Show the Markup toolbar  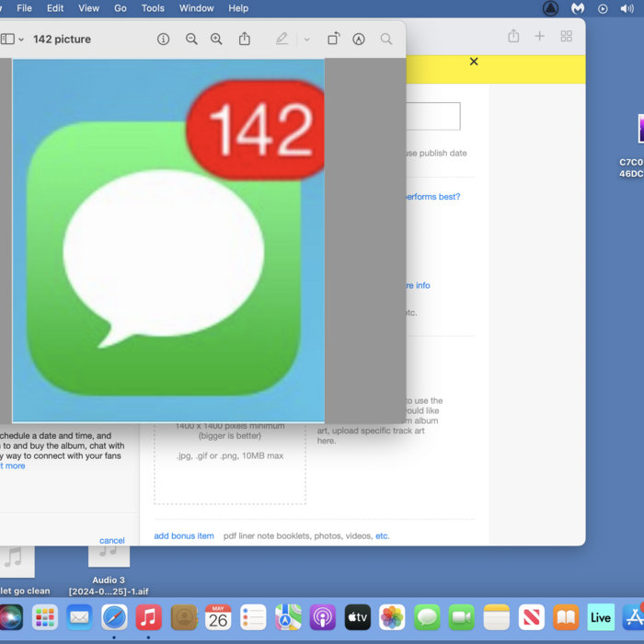click(359, 39)
